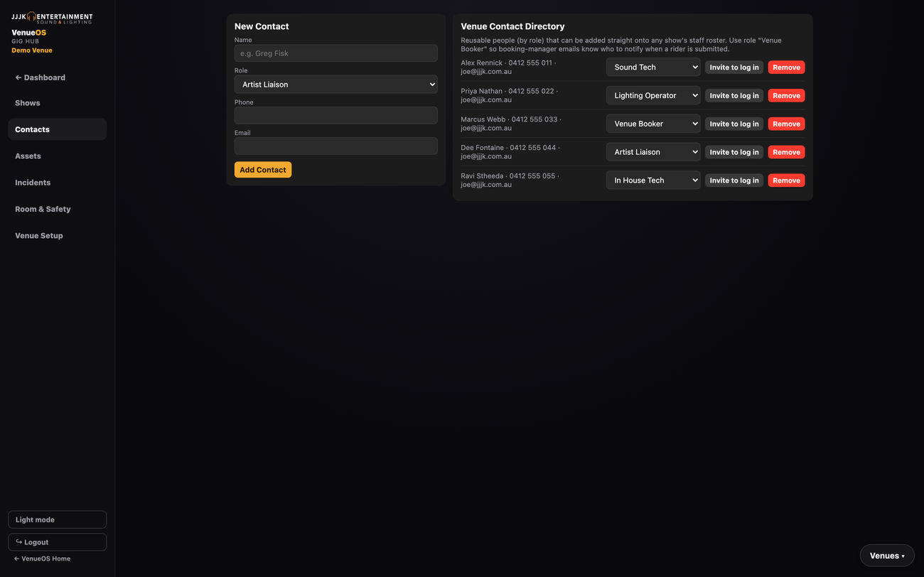Click the Email input field

tap(336, 146)
